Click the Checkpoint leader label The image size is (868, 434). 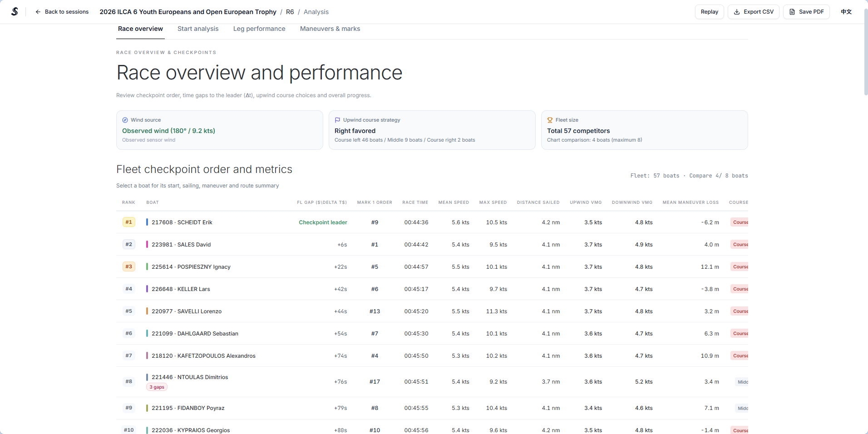click(x=323, y=222)
